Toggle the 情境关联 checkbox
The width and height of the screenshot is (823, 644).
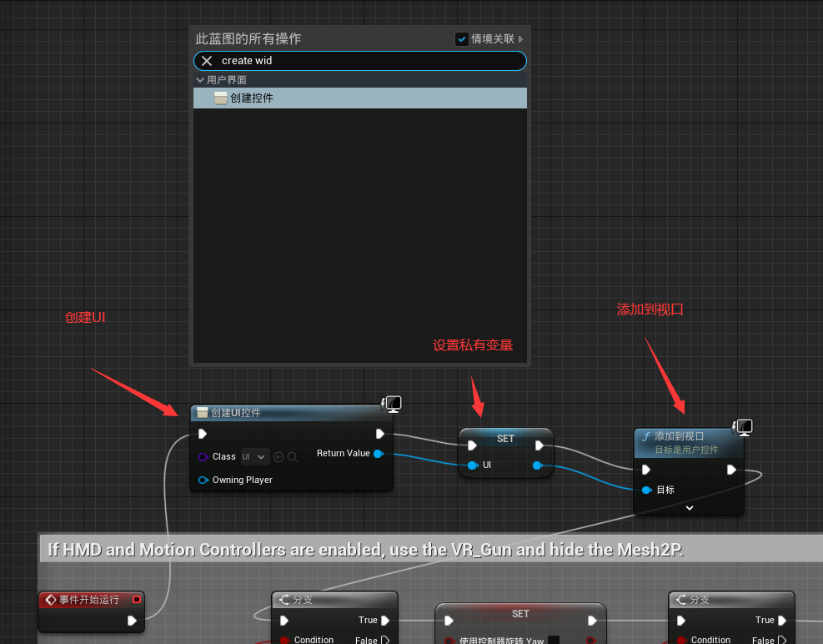coord(462,39)
